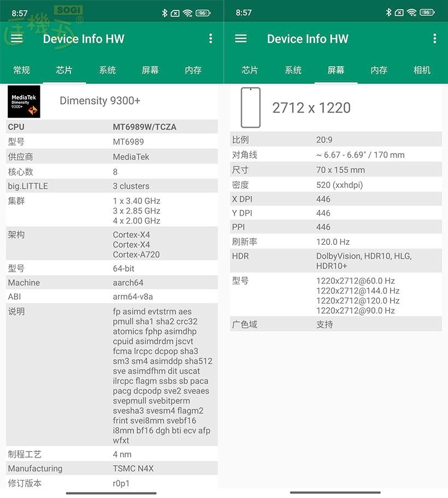Tap the 广色域 支持 row
This screenshot has width=448, height=498.
click(x=335, y=324)
